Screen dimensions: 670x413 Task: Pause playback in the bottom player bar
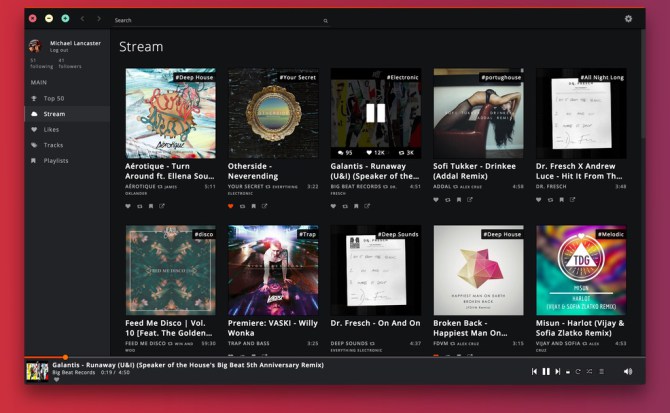tap(546, 372)
